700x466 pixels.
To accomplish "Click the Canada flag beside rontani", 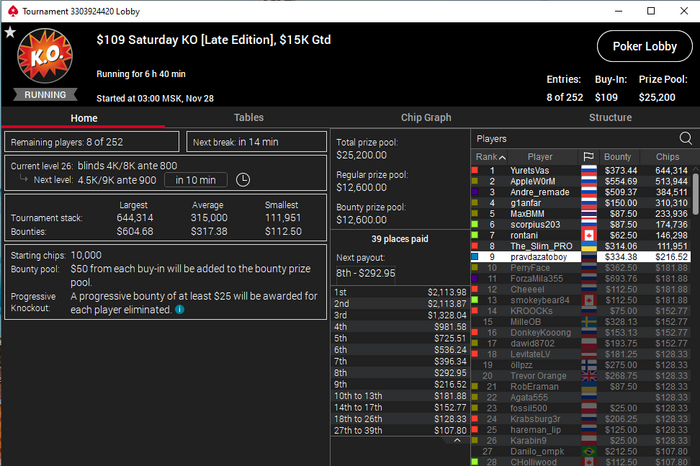I will 589,235.
